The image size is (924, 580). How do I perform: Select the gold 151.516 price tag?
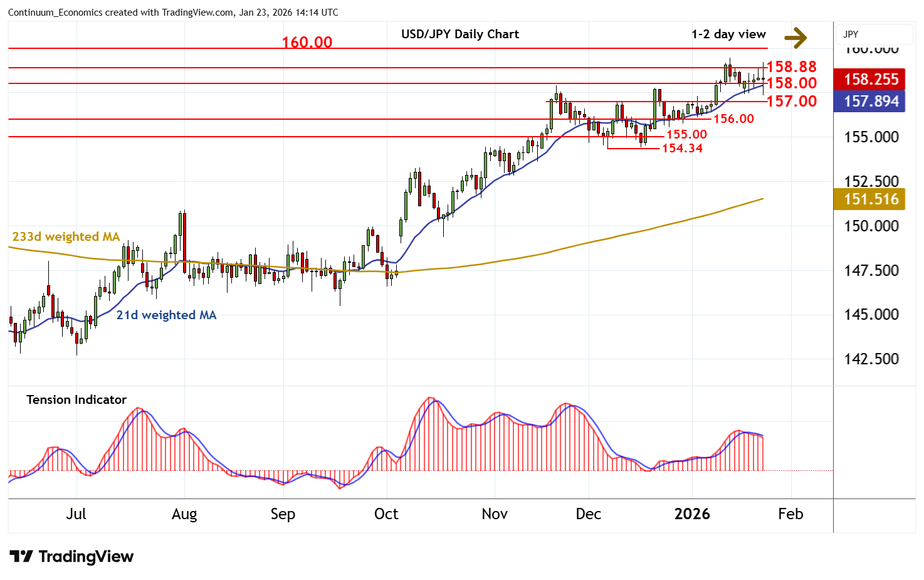869,199
